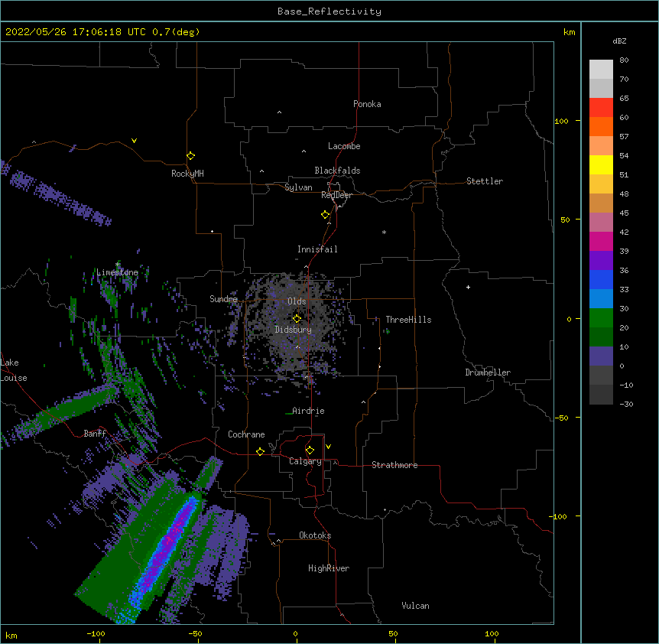This screenshot has width=659, height=644.
Task: Select the ThreeHills label
Action: [408, 320]
